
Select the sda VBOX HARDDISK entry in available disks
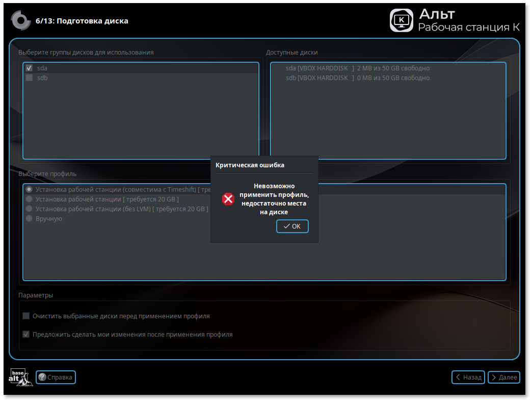tap(357, 68)
